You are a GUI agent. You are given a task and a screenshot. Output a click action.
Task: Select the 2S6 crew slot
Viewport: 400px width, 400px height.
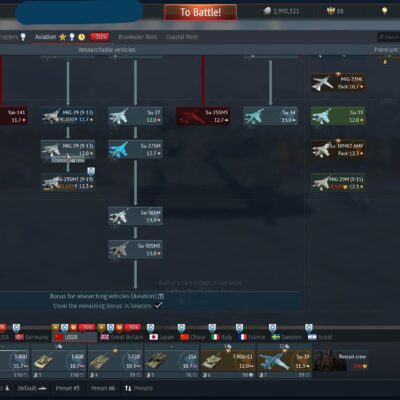click(172, 362)
